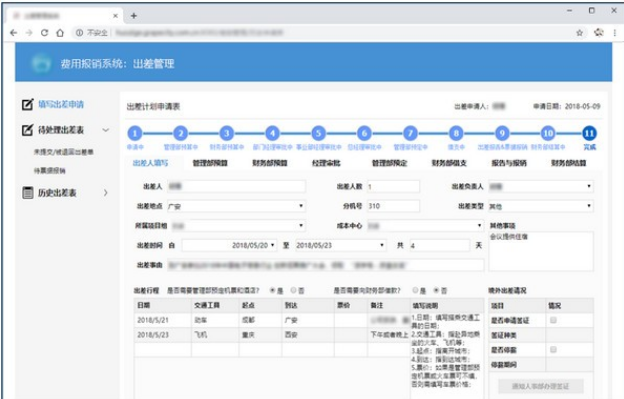The width and height of the screenshot is (624, 399).
Task: Click into the 其他事项 text area
Action: tap(541, 251)
